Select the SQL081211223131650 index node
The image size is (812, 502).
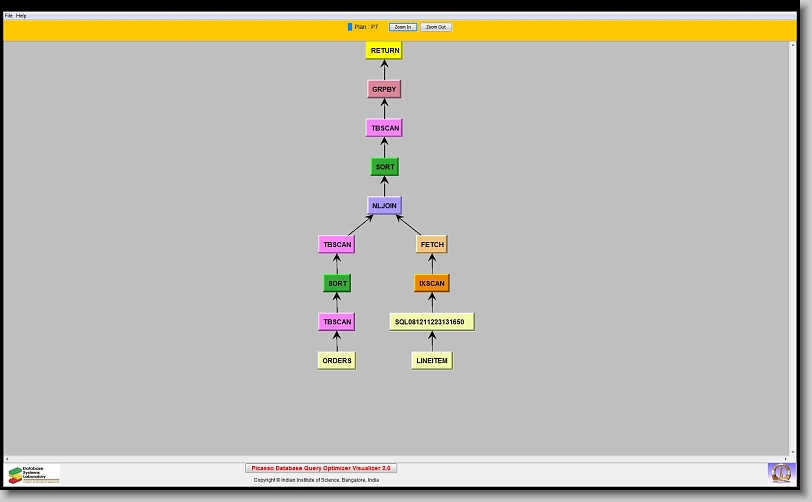[432, 322]
